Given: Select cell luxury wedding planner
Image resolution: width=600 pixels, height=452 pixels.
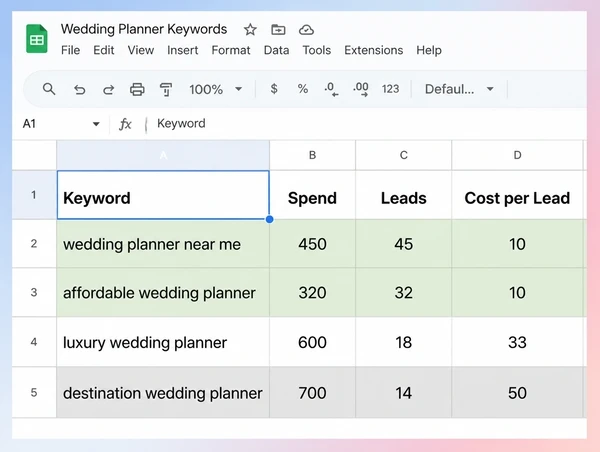Looking at the screenshot, I should [163, 342].
